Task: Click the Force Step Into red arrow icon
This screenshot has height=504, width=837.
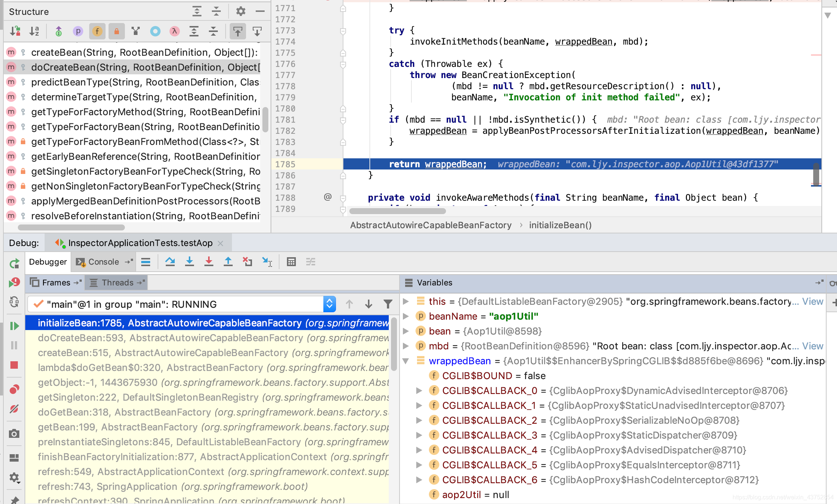Action: click(209, 262)
